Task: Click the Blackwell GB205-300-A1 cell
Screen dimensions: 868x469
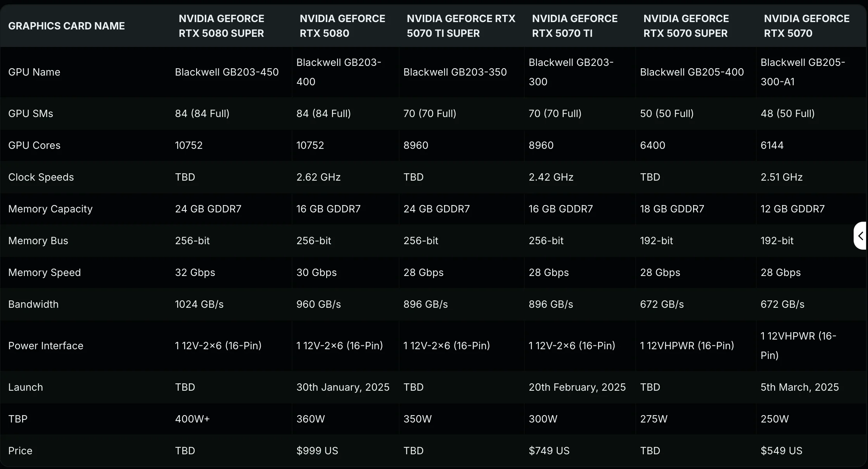Action: coord(802,72)
